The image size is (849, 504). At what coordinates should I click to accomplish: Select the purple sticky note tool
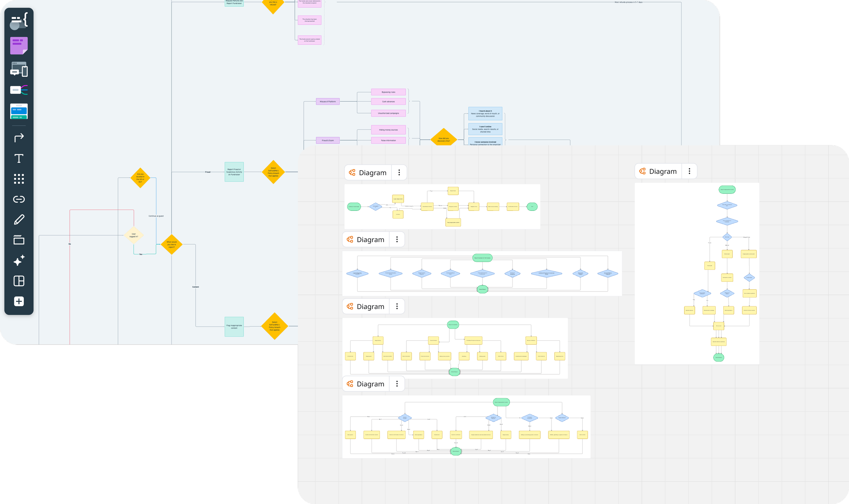tap(19, 46)
